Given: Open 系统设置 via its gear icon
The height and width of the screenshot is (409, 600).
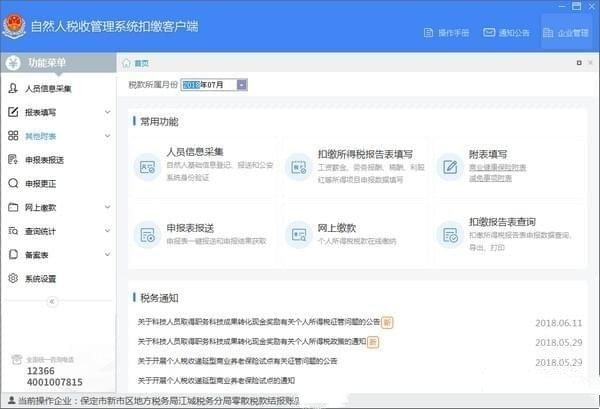Looking at the screenshot, I should [13, 278].
